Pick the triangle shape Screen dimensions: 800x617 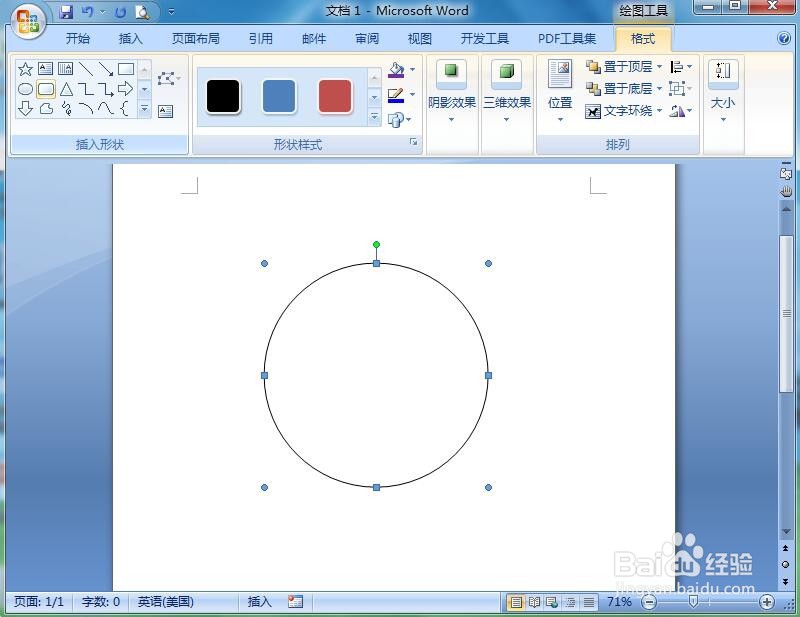(66, 89)
